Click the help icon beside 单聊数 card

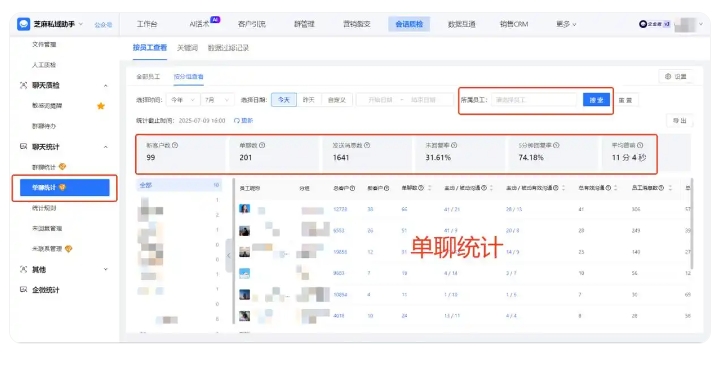[x=262, y=145]
